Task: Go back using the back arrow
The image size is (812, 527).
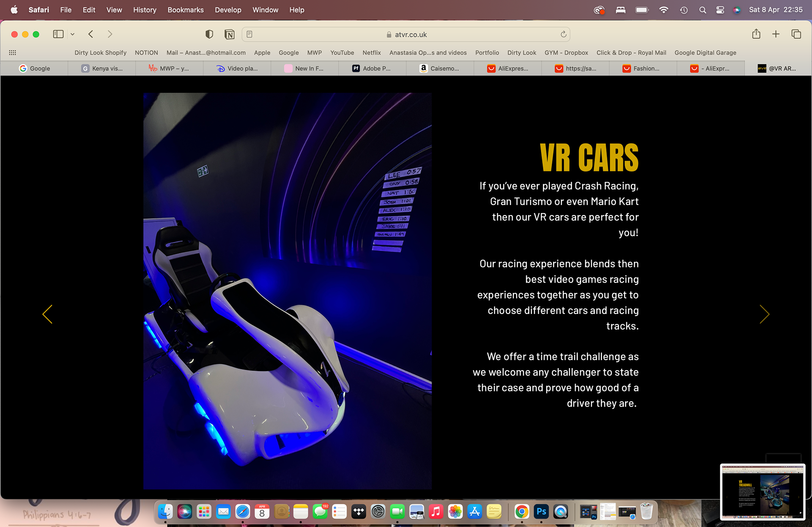Action: click(x=91, y=34)
